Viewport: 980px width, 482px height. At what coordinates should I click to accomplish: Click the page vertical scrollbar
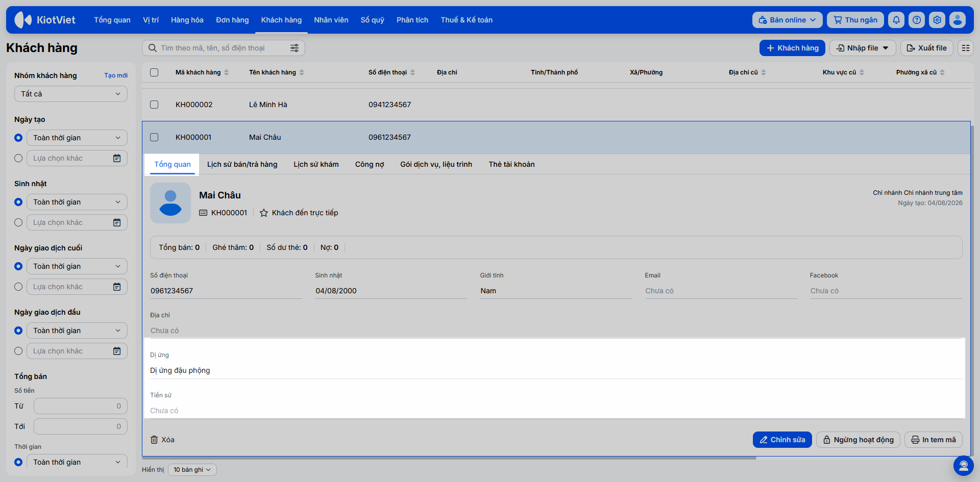click(x=972, y=291)
